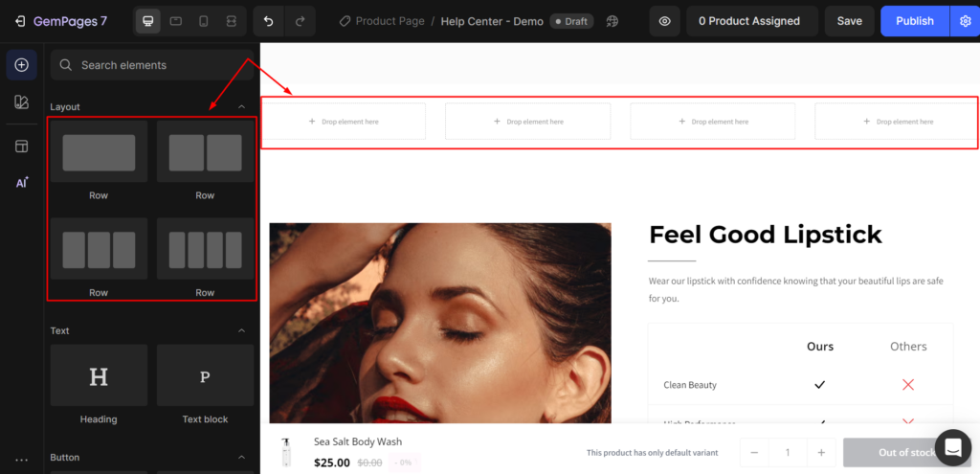Image resolution: width=980 pixels, height=474 pixels.
Task: Click the Search elements field
Action: coord(153,65)
